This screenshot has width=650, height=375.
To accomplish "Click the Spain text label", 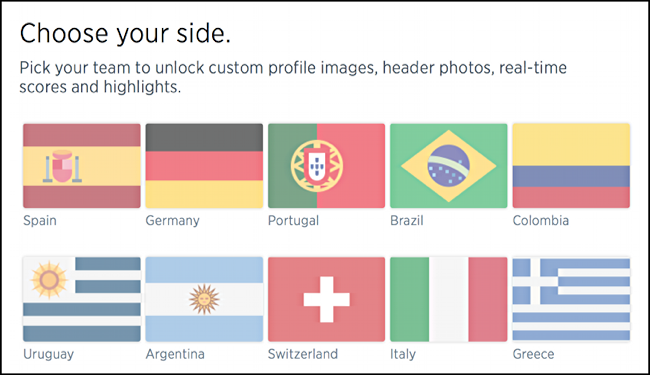I will point(40,221).
